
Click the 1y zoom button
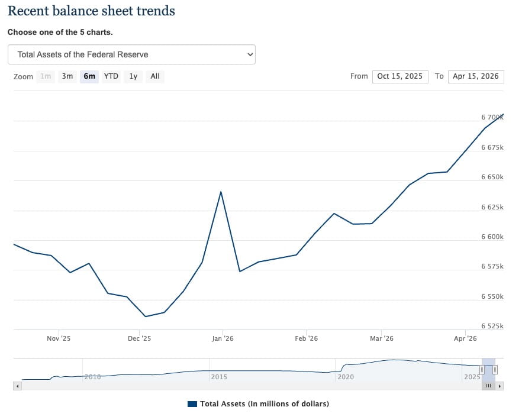[133, 76]
